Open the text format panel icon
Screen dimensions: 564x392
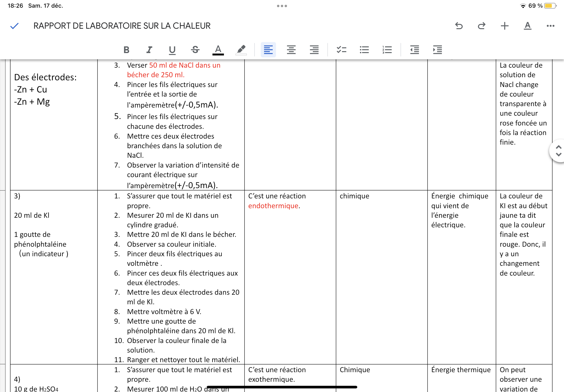[527, 26]
